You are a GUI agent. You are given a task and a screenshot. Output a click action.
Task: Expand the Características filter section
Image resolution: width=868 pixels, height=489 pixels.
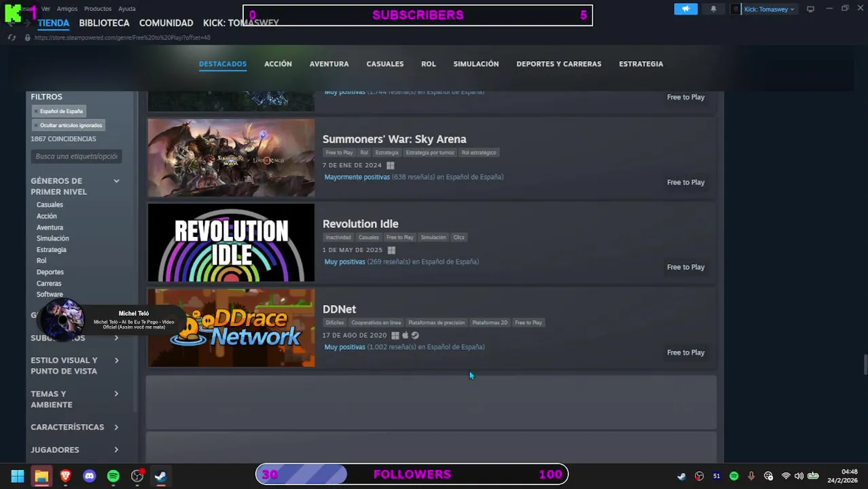(75, 427)
